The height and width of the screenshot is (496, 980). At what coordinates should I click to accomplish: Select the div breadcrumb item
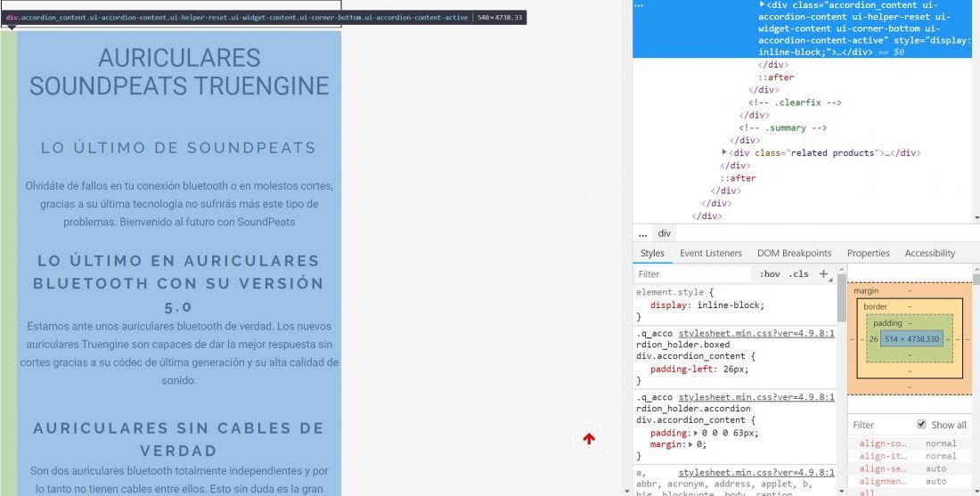coord(664,233)
